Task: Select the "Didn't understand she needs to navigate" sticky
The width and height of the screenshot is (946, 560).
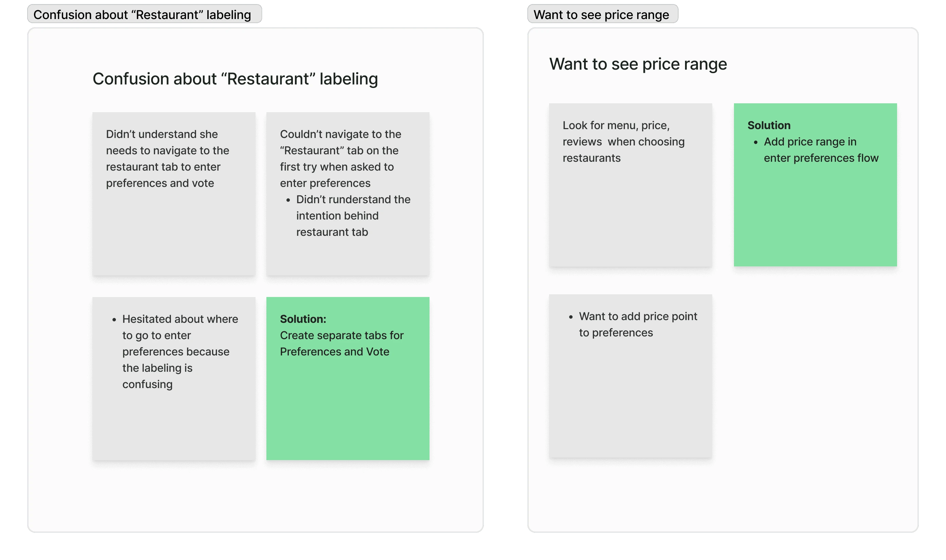Action: click(x=174, y=234)
